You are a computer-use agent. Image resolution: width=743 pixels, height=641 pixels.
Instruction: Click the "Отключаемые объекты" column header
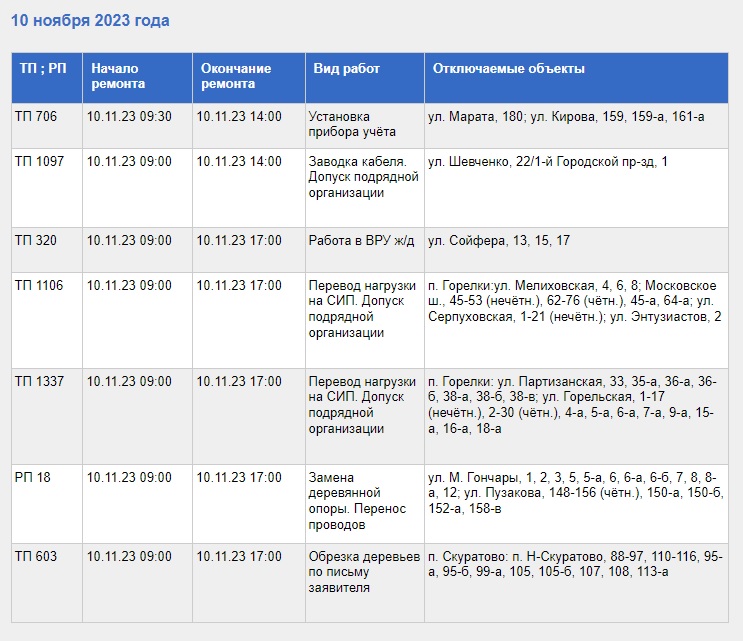point(509,69)
